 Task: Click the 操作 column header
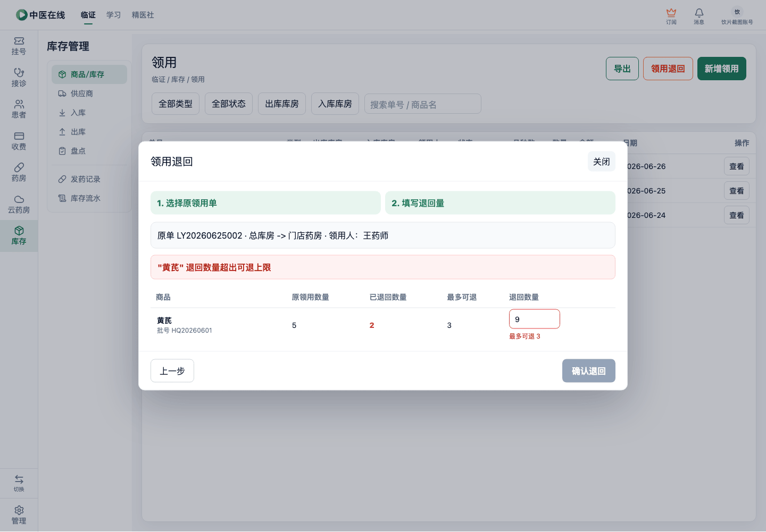pos(742,143)
